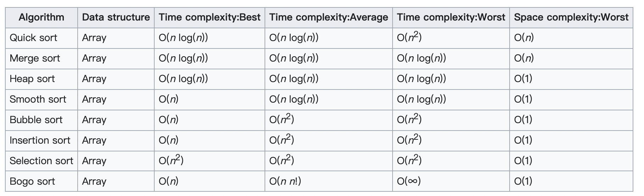This screenshot has width=644, height=196.
Task: Click the Space complexity:Worst column header
Action: (x=571, y=17)
